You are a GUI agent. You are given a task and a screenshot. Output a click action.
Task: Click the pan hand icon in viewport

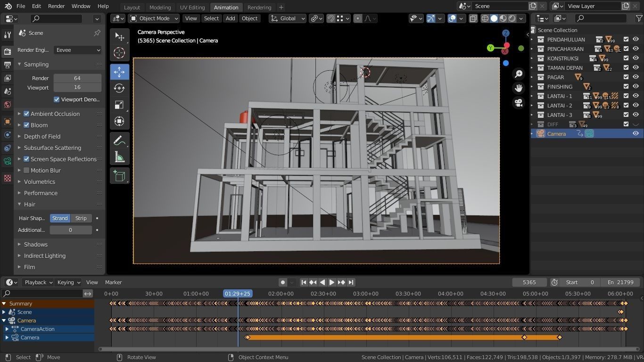coord(519,88)
